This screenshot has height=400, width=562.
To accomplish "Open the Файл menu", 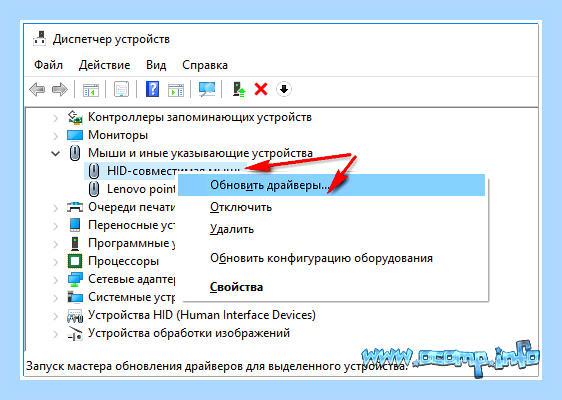I will pyautogui.click(x=48, y=65).
